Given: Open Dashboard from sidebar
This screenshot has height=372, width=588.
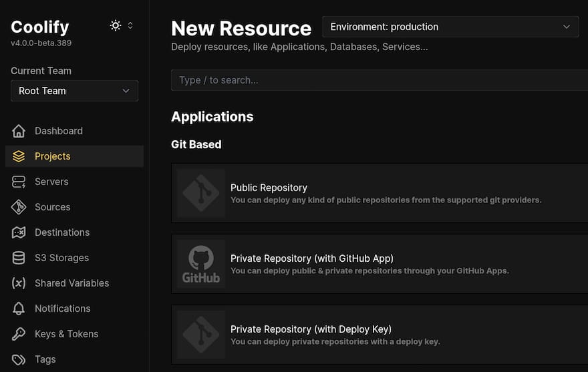Looking at the screenshot, I should click(59, 131).
